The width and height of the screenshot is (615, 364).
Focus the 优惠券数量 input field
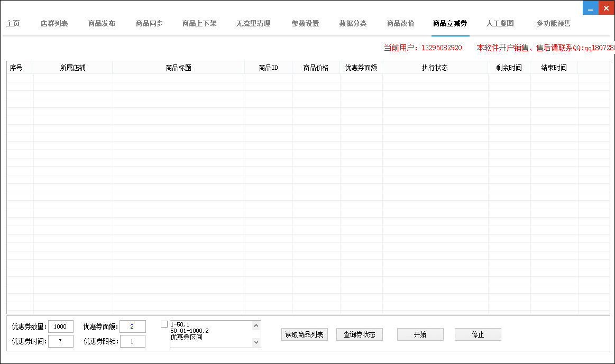(61, 326)
